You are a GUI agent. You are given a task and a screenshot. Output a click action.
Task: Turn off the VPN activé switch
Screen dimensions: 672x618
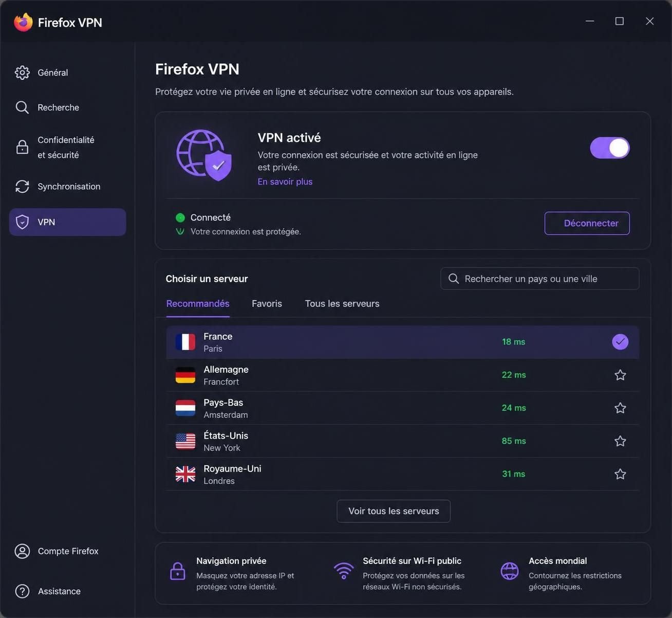point(610,148)
